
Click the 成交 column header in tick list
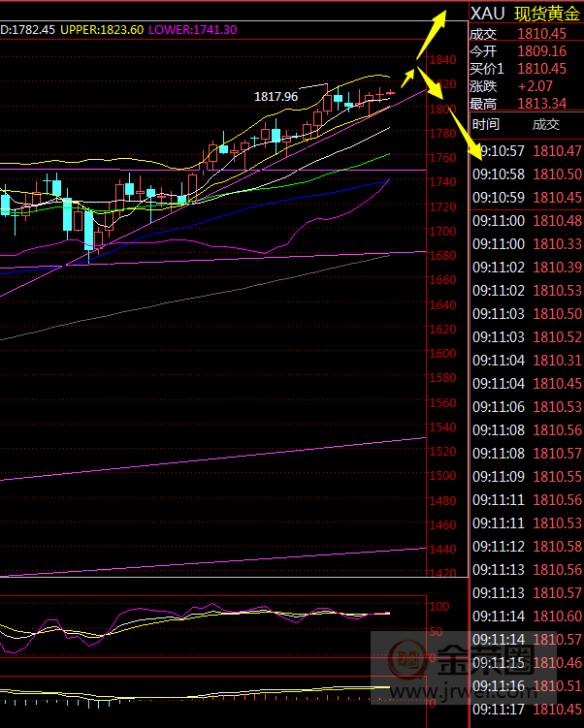pyautogui.click(x=545, y=124)
